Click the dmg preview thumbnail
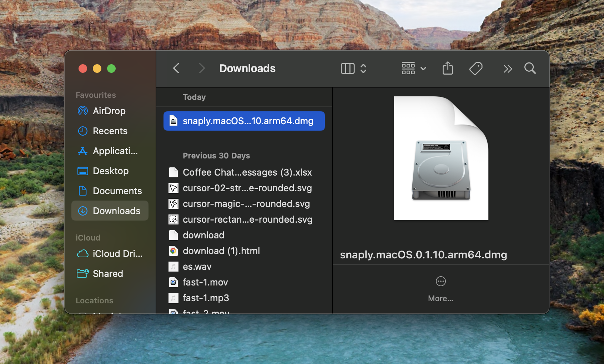The width and height of the screenshot is (604, 364). point(441,158)
